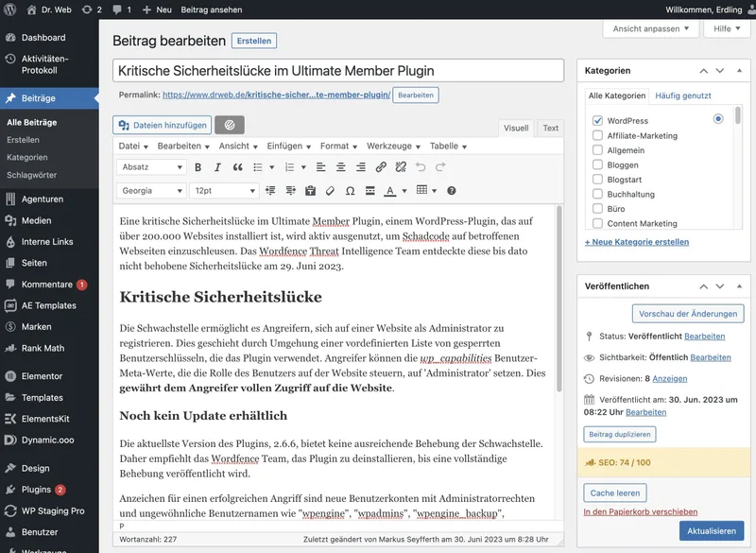The width and height of the screenshot is (756, 553).
Task: Redo edit in editor toolbar
Action: click(x=440, y=167)
